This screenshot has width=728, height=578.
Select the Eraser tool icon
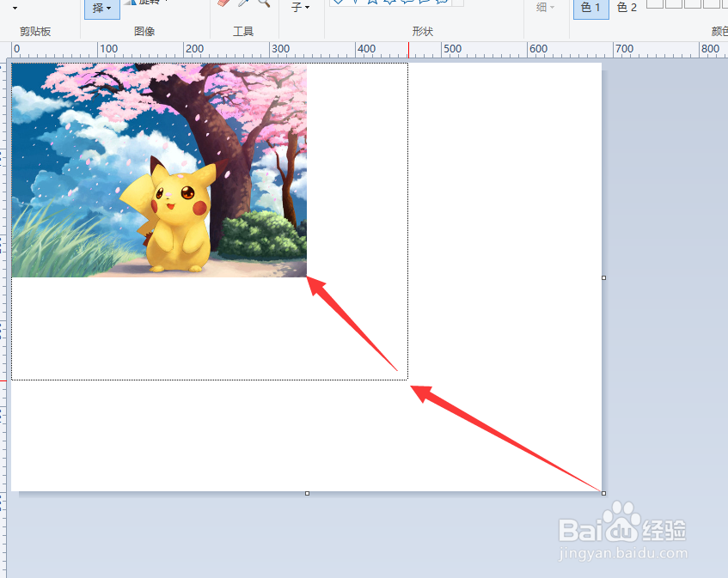[223, 3]
